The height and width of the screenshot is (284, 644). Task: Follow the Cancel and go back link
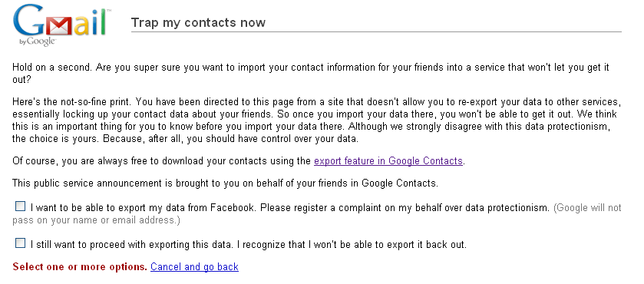click(x=194, y=267)
